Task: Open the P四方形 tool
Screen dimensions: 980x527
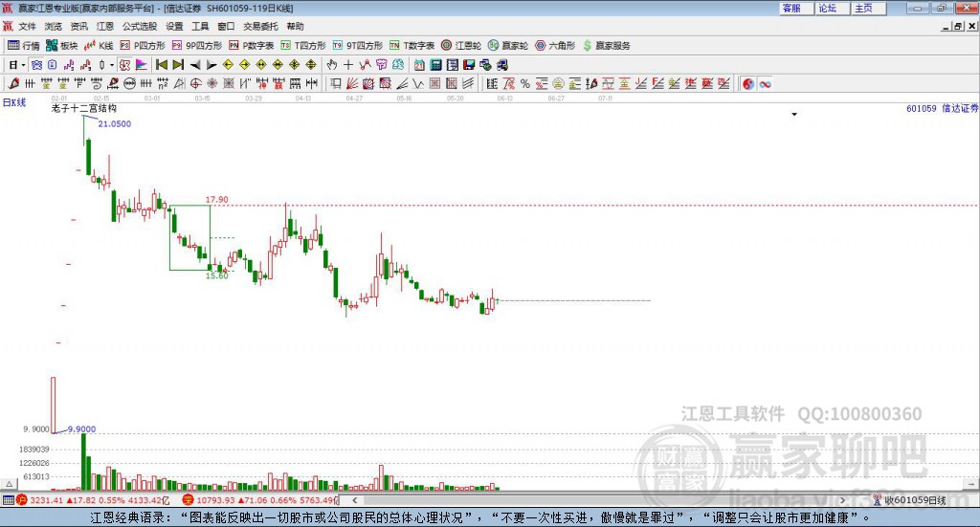Action: tap(143, 46)
